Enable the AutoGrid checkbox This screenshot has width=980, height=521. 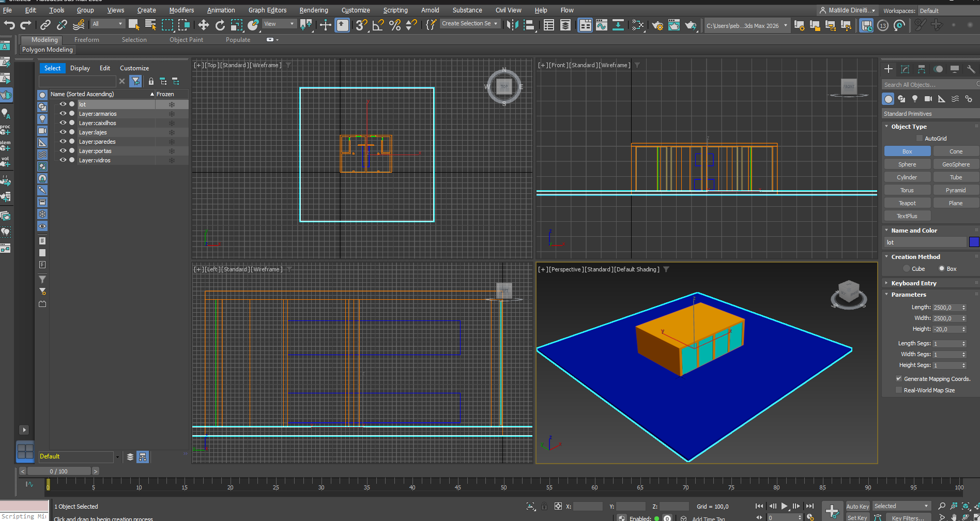click(x=920, y=139)
